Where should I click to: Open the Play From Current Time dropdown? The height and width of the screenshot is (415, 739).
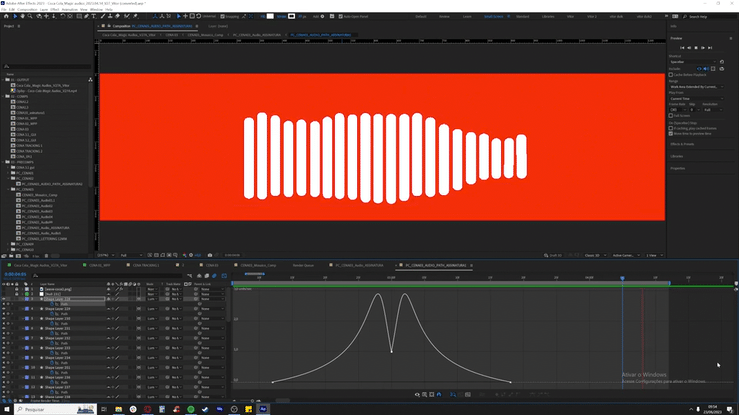[x=696, y=98]
